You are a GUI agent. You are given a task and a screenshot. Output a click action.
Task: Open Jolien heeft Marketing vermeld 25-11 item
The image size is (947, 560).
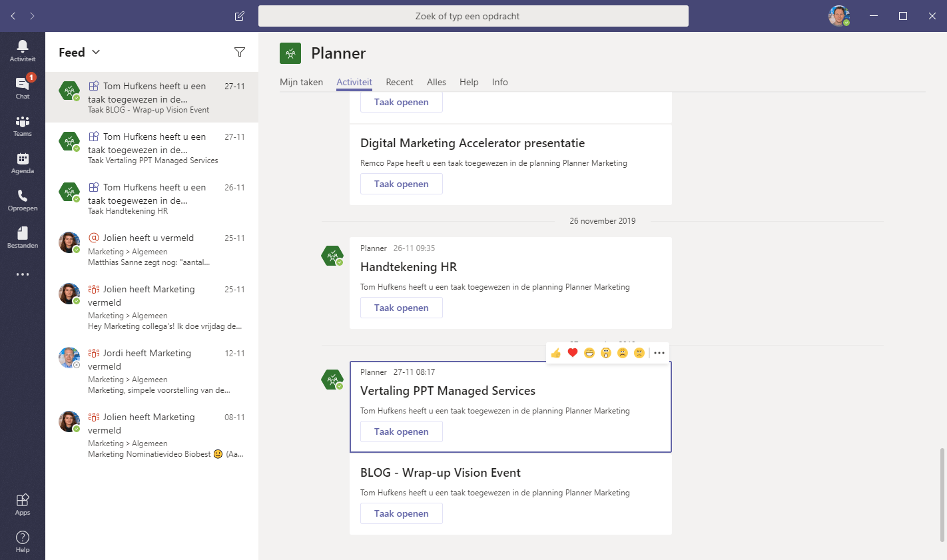click(x=152, y=307)
